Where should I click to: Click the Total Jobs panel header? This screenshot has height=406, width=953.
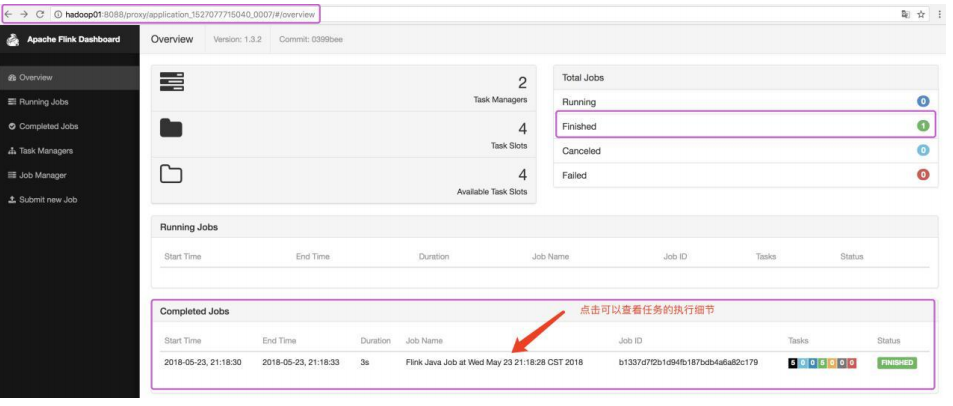point(746,78)
